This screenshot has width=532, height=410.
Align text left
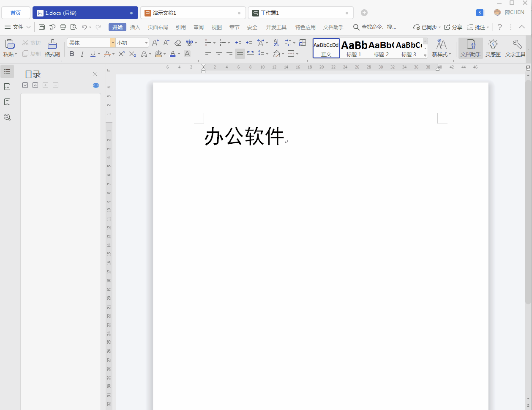coord(208,54)
